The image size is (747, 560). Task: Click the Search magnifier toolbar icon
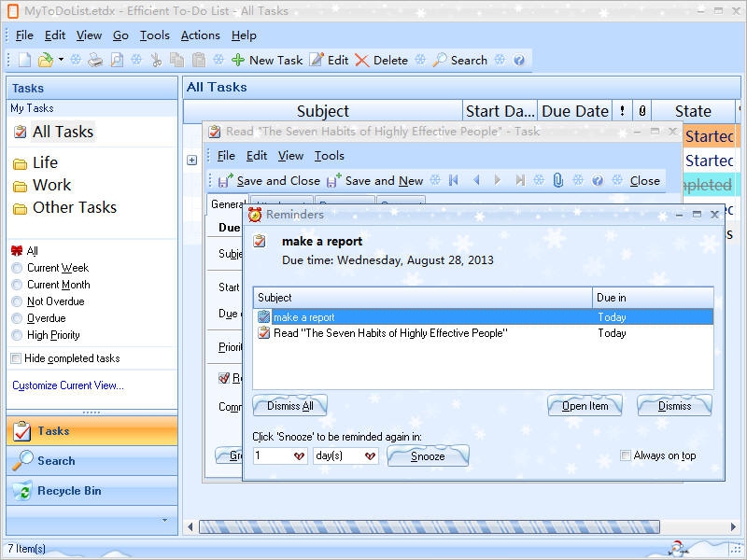point(440,60)
